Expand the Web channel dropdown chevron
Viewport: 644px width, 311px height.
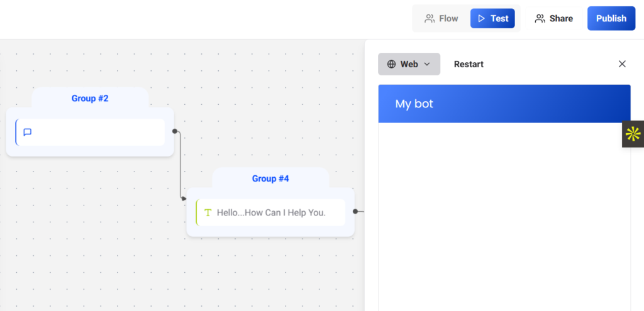tap(427, 64)
